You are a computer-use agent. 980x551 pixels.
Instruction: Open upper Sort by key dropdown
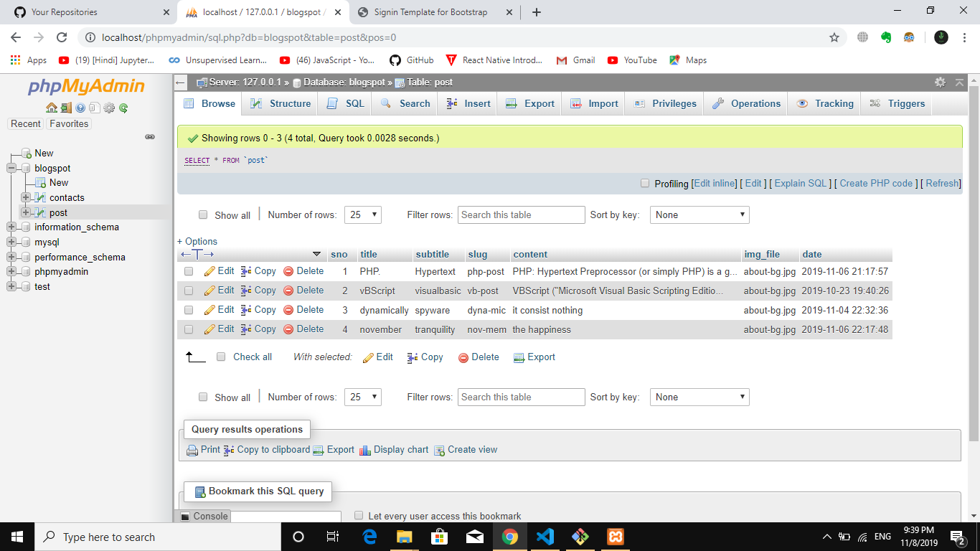point(699,215)
